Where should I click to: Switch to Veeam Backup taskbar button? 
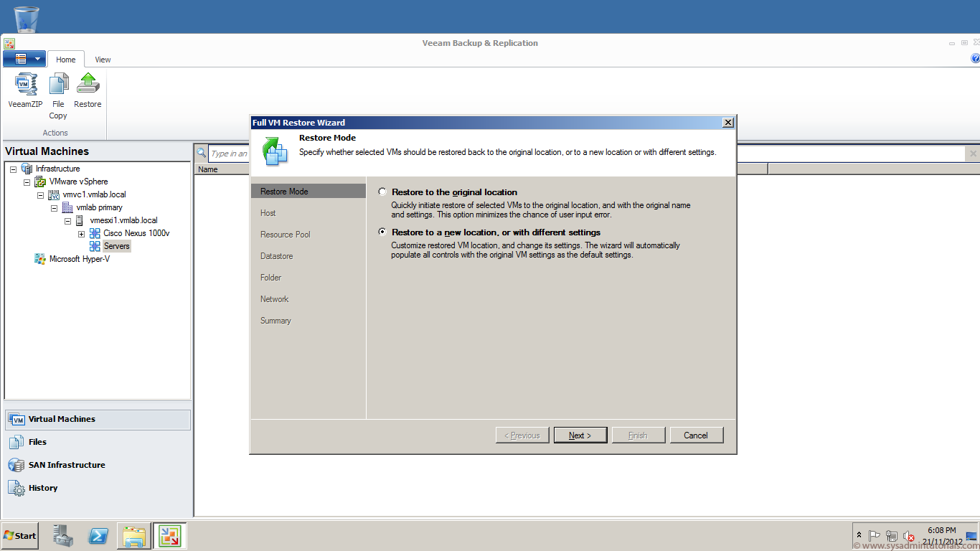point(169,536)
